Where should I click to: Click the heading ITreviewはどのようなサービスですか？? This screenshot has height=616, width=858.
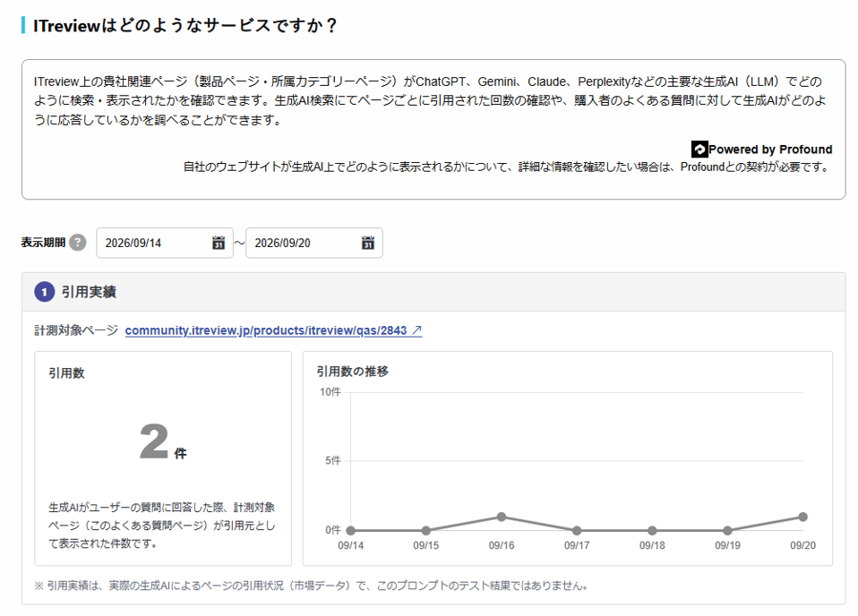(x=185, y=26)
